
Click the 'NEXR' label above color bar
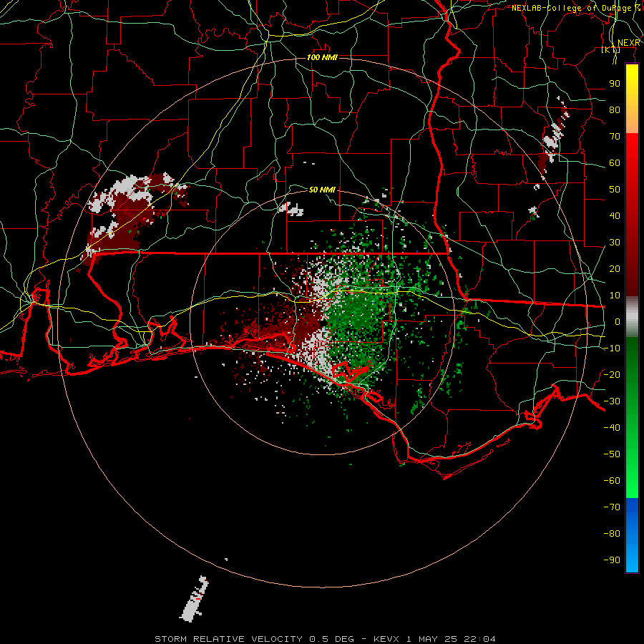[629, 43]
